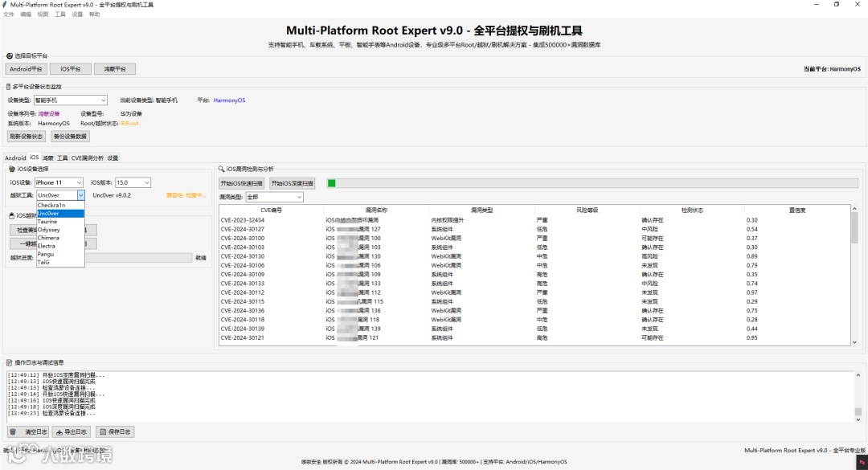The width and height of the screenshot is (868, 470).
Task: Click the 备份设备数据 button
Action: click(x=70, y=137)
